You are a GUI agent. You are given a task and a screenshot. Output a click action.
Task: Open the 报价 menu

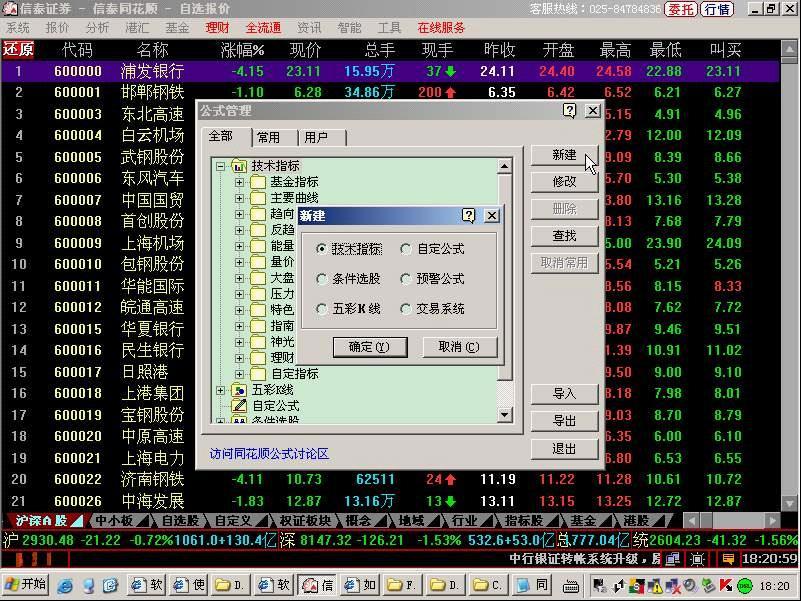[x=57, y=28]
